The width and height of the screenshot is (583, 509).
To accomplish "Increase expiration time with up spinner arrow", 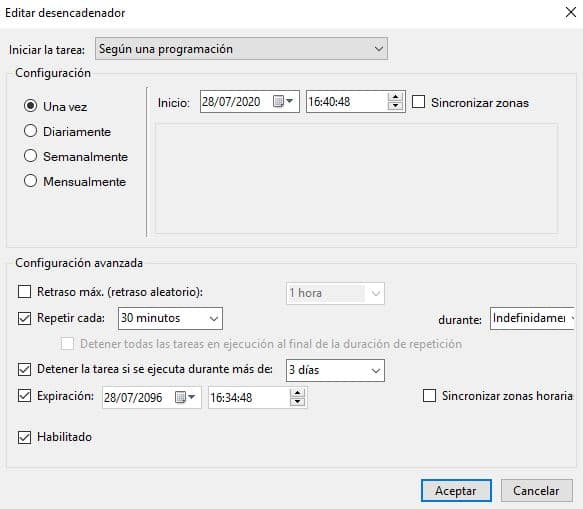I will coord(297,393).
